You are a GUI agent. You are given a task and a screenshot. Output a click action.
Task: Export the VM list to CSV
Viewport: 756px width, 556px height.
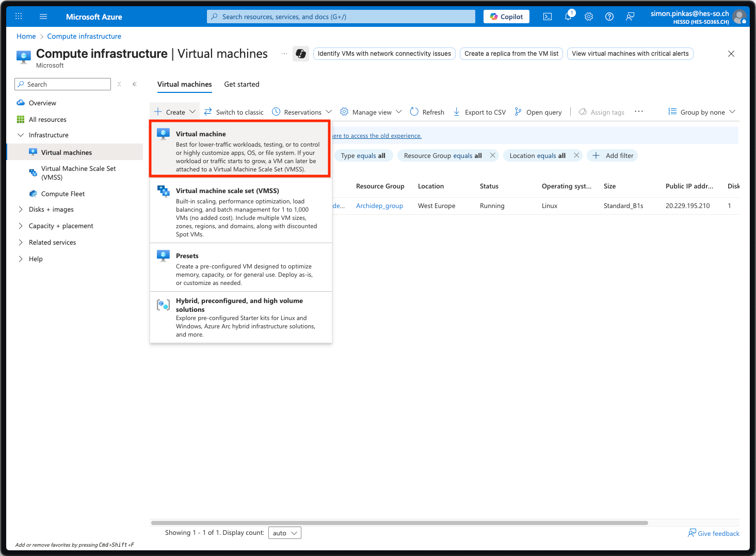click(x=479, y=112)
